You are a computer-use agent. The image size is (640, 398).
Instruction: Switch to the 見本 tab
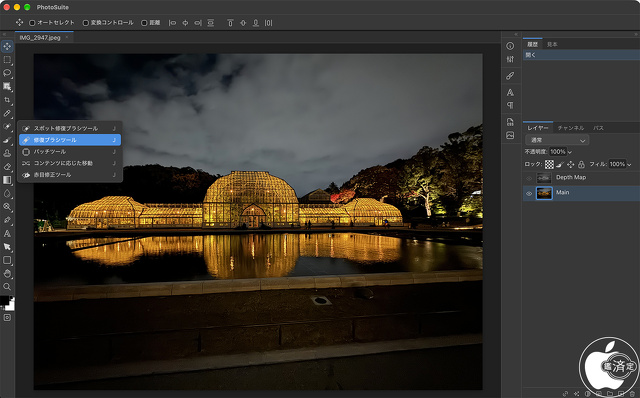(552, 44)
